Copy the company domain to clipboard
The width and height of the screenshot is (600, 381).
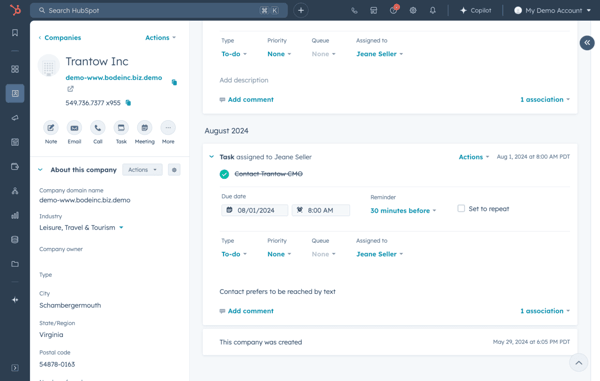(x=174, y=82)
